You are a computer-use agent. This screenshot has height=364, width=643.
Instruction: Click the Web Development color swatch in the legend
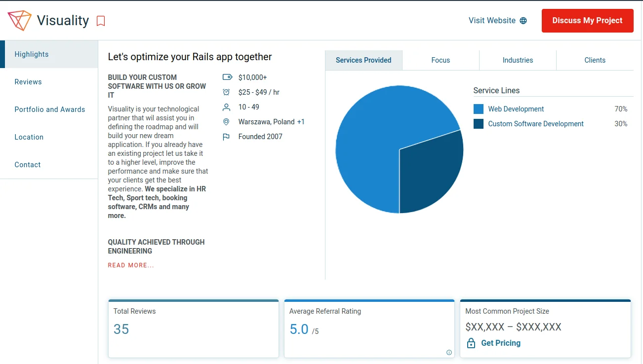click(478, 109)
